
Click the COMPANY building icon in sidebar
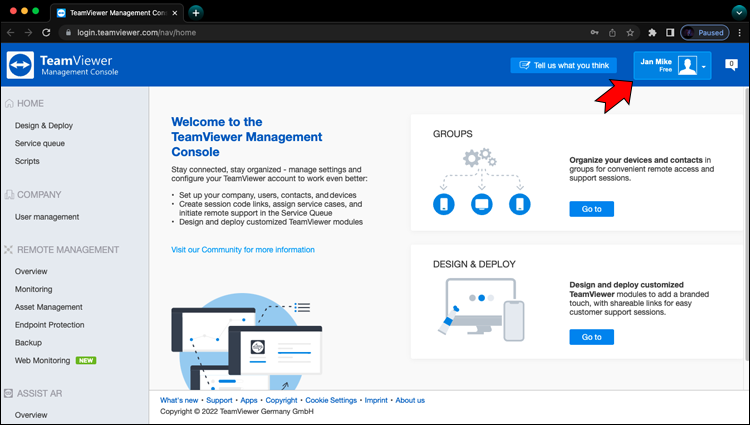coord(9,195)
